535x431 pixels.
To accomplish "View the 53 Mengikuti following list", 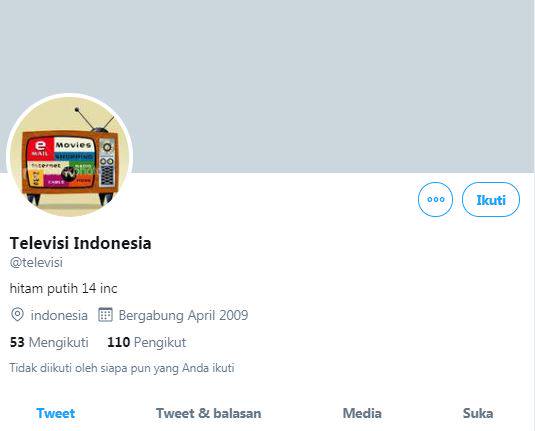I will (x=49, y=342).
